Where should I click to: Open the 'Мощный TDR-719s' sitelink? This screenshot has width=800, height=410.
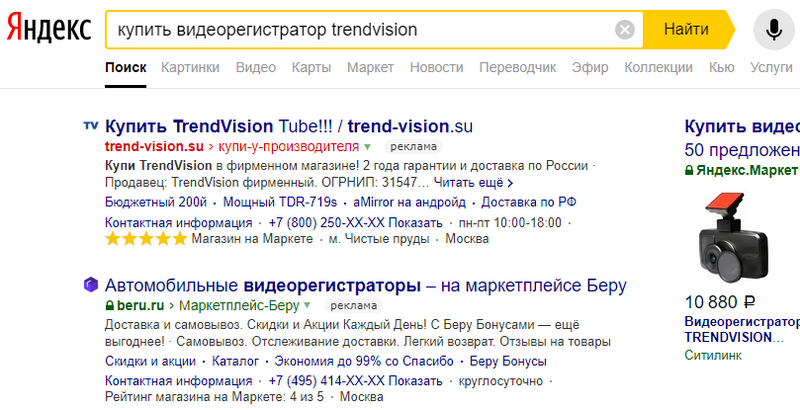pos(280,202)
